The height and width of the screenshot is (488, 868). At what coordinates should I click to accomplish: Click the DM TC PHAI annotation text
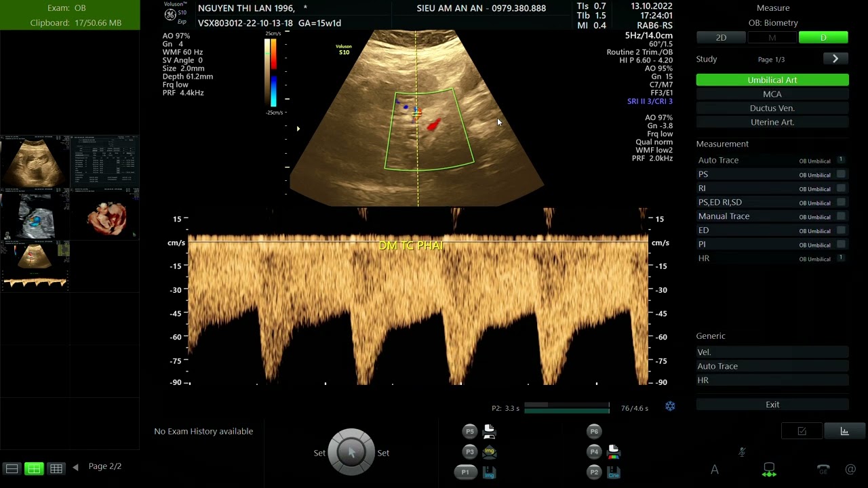click(x=411, y=245)
